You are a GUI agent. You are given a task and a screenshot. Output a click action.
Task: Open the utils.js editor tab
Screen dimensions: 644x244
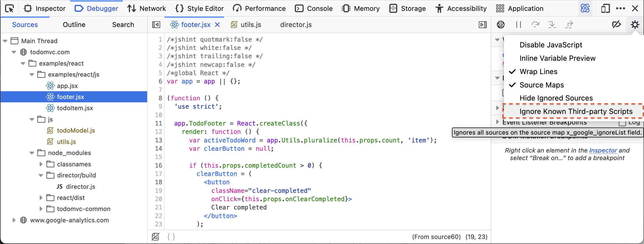250,25
